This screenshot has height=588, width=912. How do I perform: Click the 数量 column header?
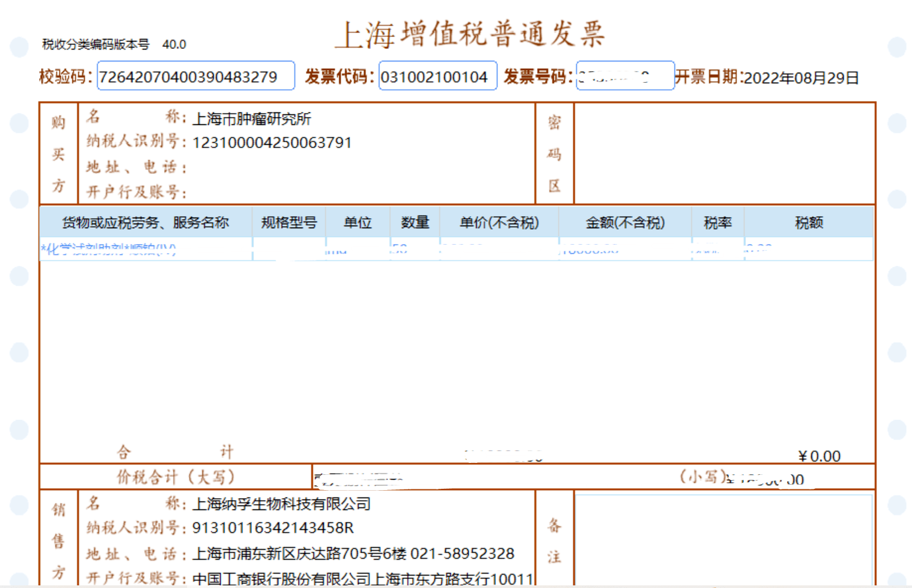[x=415, y=223]
